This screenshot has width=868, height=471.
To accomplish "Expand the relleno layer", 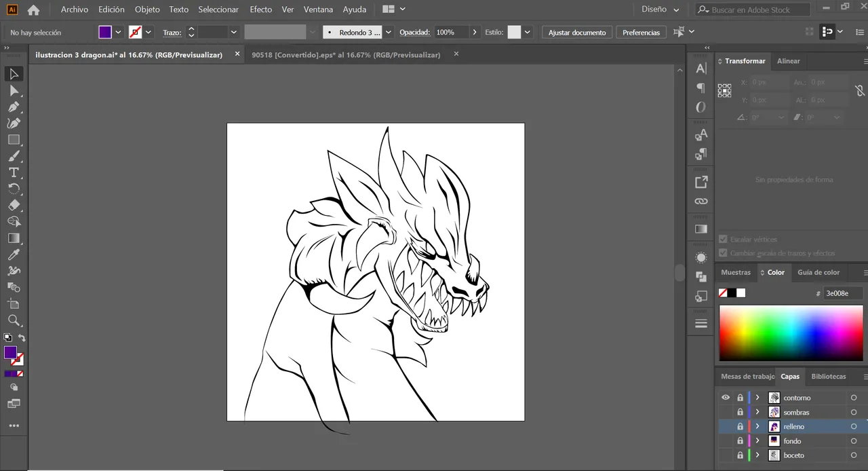I will (x=757, y=427).
